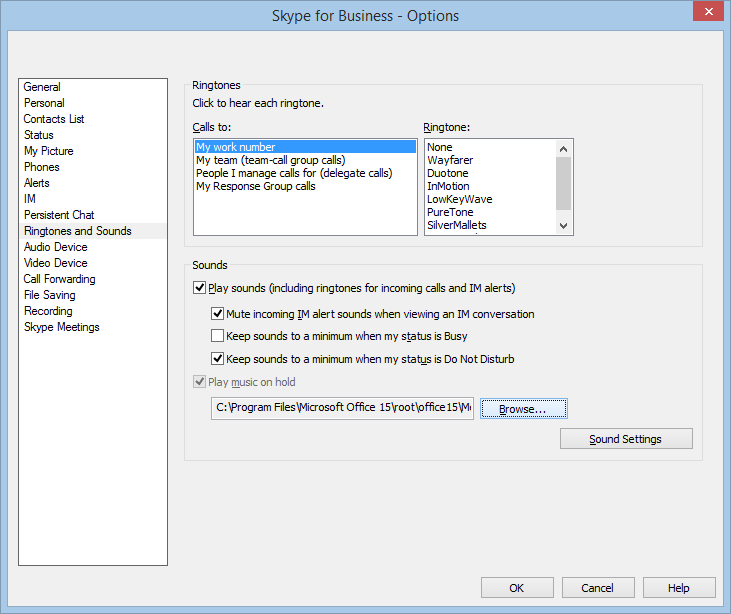Image resolution: width=731 pixels, height=614 pixels.
Task: Select My team group calls entry
Action: coord(270,160)
